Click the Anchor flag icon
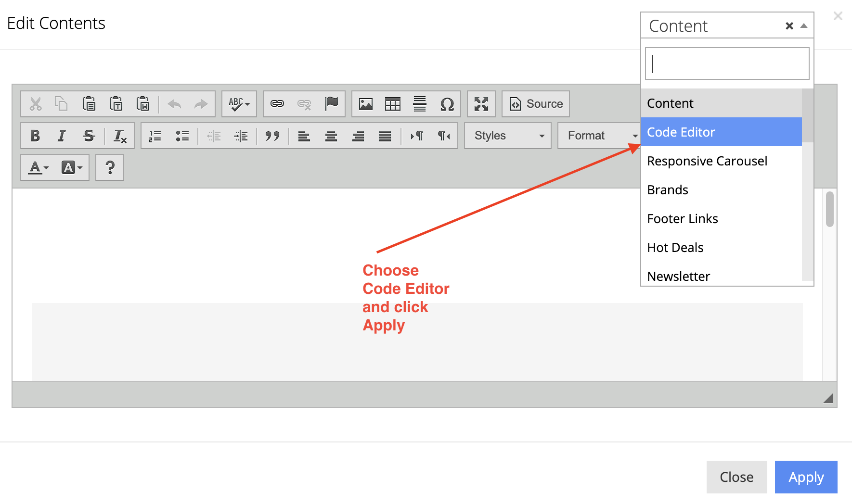 [332, 103]
